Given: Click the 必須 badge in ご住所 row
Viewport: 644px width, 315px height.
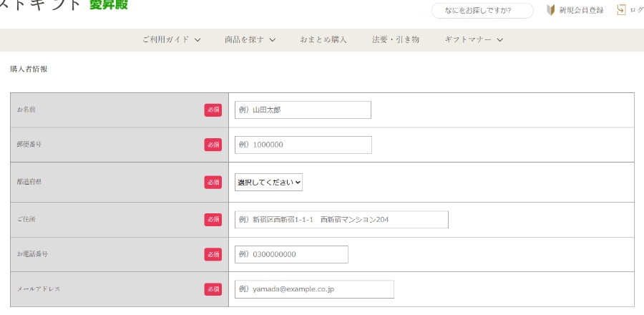Looking at the screenshot, I should coord(213,220).
